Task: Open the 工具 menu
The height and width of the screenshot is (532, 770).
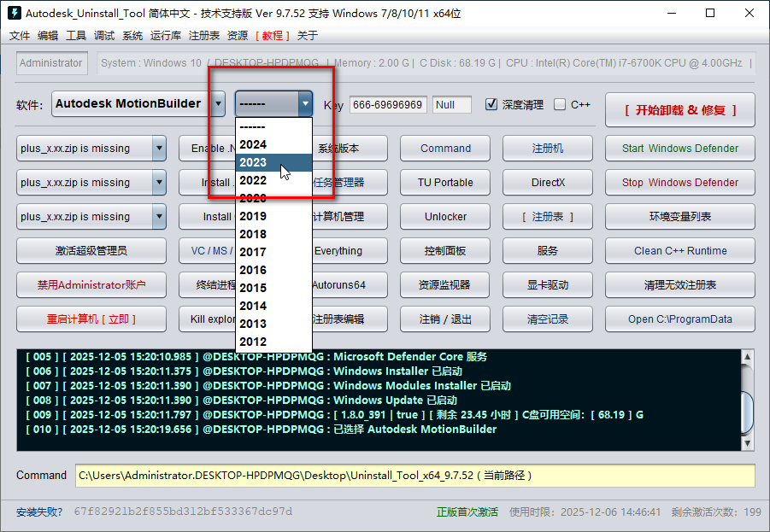Action: pyautogui.click(x=76, y=35)
